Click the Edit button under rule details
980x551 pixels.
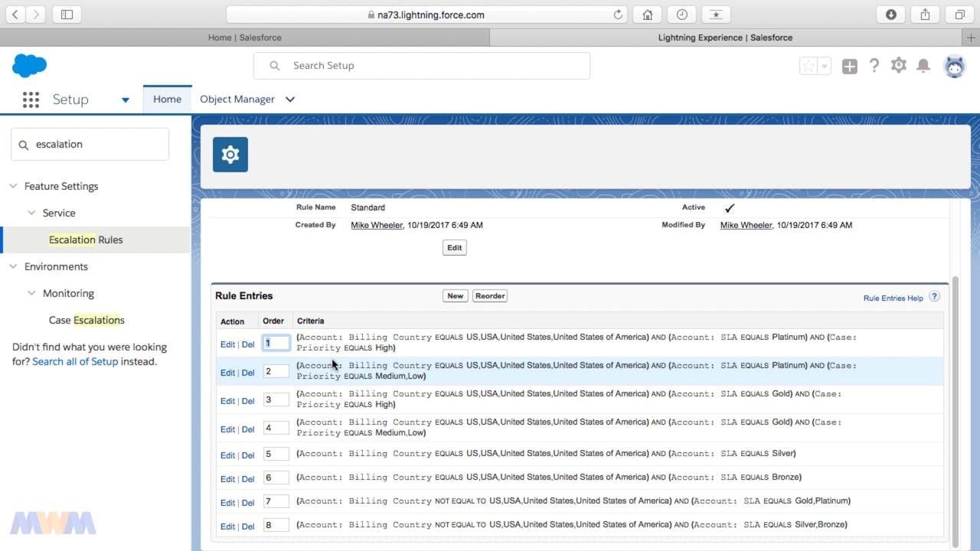point(455,248)
